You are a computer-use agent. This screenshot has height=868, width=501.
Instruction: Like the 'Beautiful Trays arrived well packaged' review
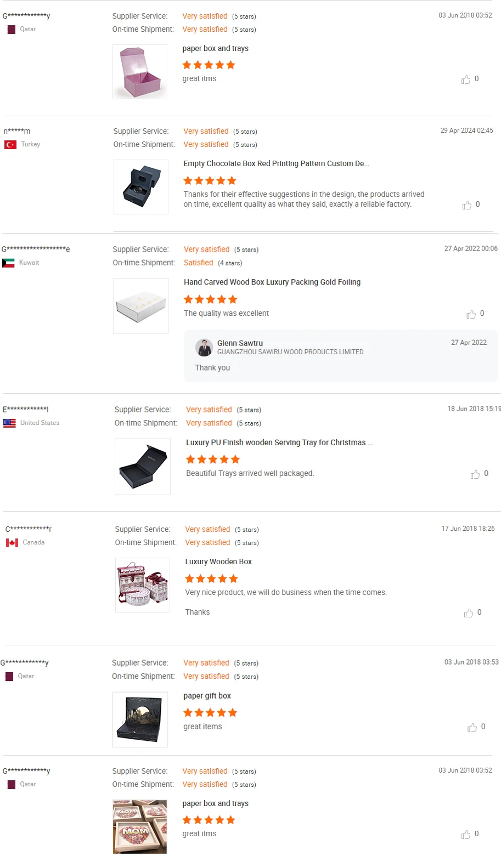(x=475, y=474)
